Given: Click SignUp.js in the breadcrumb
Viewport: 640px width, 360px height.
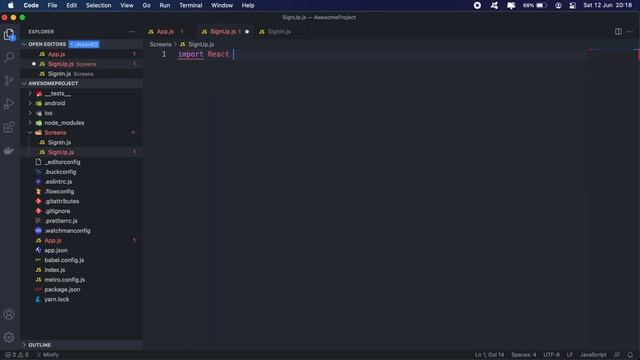Looking at the screenshot, I should pyautogui.click(x=201, y=44).
